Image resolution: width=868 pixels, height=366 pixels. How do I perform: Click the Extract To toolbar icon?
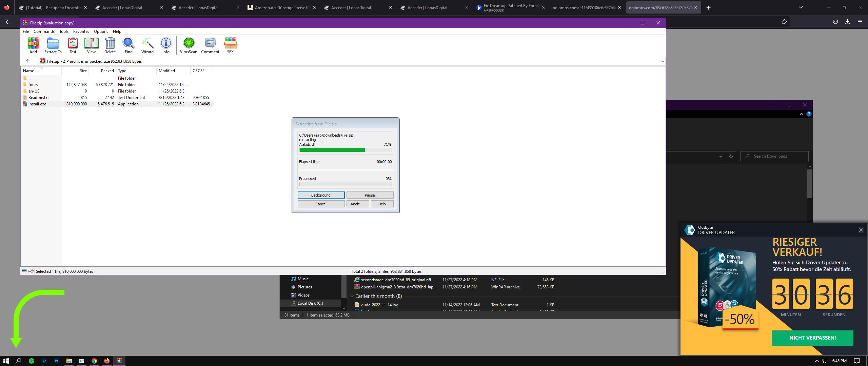(x=53, y=45)
